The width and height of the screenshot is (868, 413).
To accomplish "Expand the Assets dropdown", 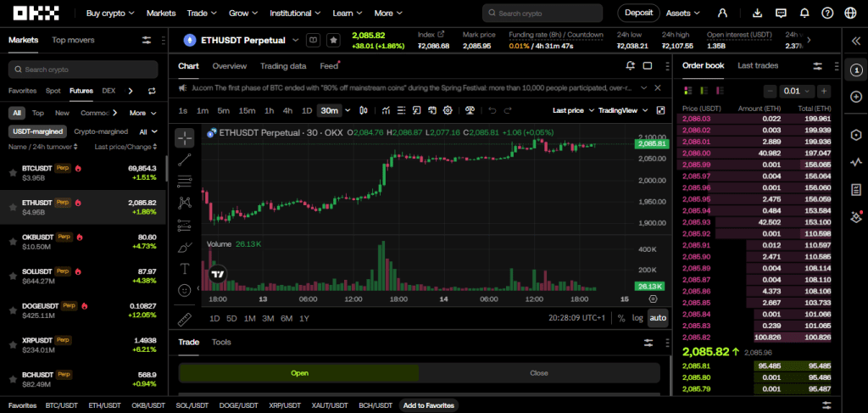I will coord(682,13).
